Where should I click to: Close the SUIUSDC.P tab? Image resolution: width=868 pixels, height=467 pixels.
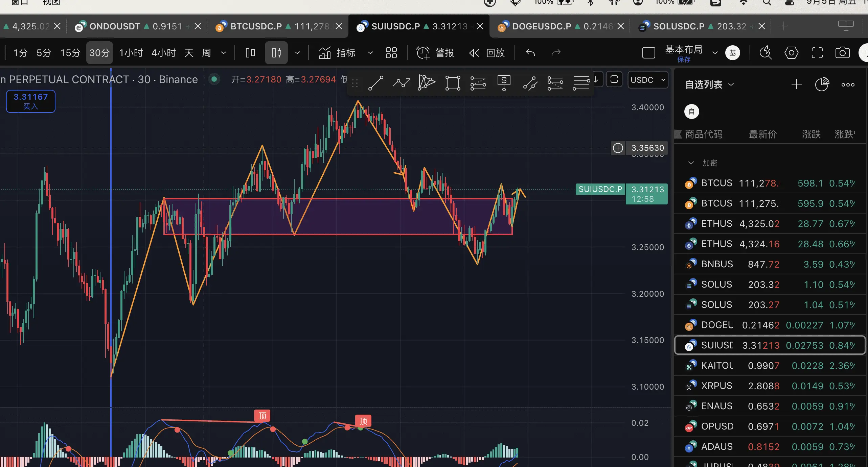pyautogui.click(x=480, y=26)
